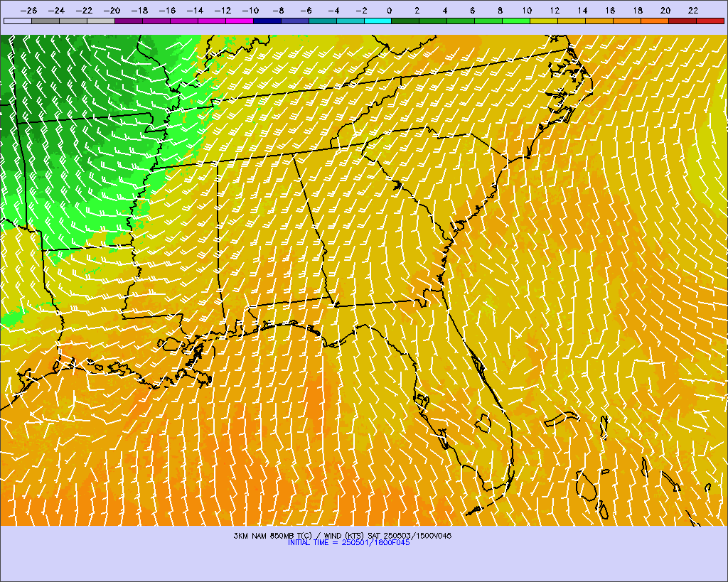Click the -22 legend label
Screen dimensions: 728x582
tap(84, 11)
